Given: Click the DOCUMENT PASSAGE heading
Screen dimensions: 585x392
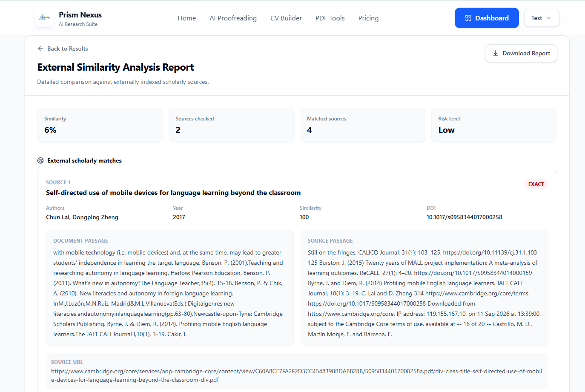Looking at the screenshot, I should point(80,241).
